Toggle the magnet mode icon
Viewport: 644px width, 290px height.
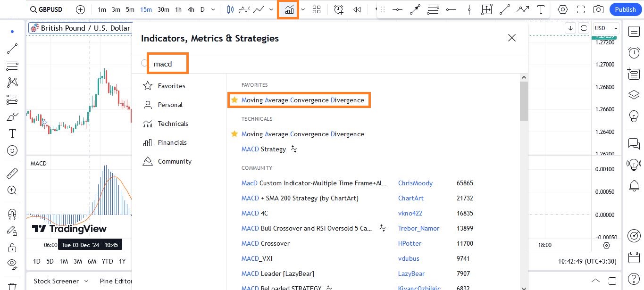tap(12, 214)
